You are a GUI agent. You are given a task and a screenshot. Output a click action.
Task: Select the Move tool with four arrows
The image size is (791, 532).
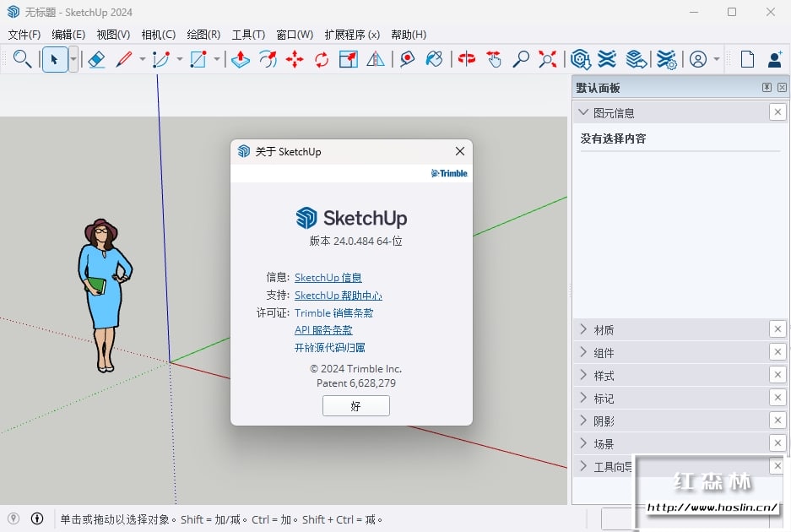point(295,59)
